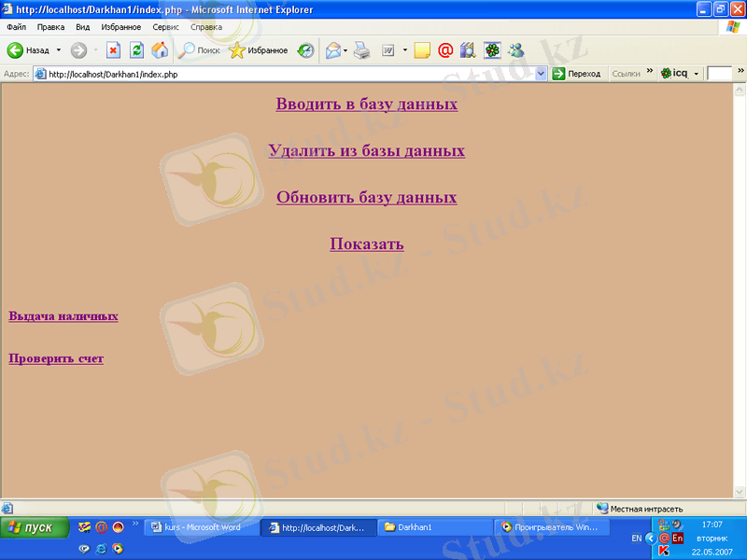
Task: Switch to kurs - Microsoft Word taskbar button
Action: click(x=202, y=527)
